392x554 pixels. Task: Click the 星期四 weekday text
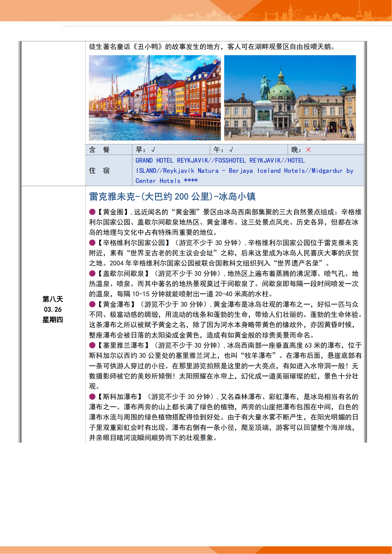tap(53, 320)
